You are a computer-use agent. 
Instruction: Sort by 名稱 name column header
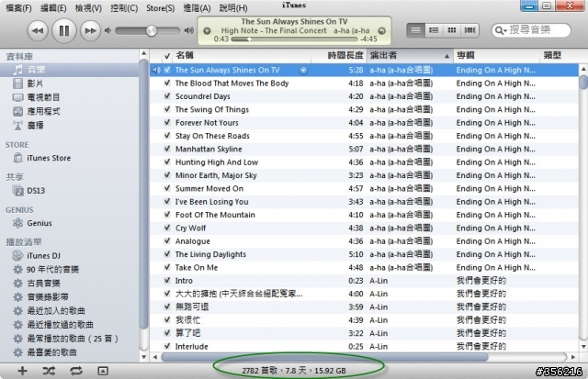click(x=242, y=56)
